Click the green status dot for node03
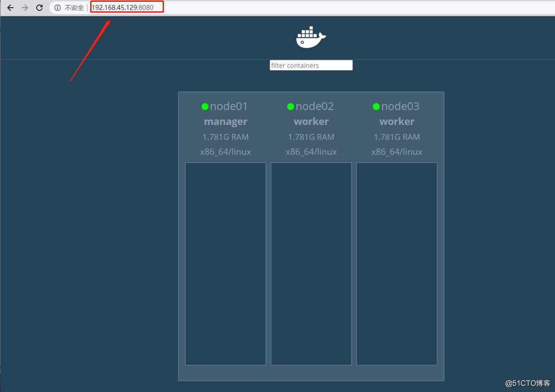The width and height of the screenshot is (555, 392). (376, 106)
